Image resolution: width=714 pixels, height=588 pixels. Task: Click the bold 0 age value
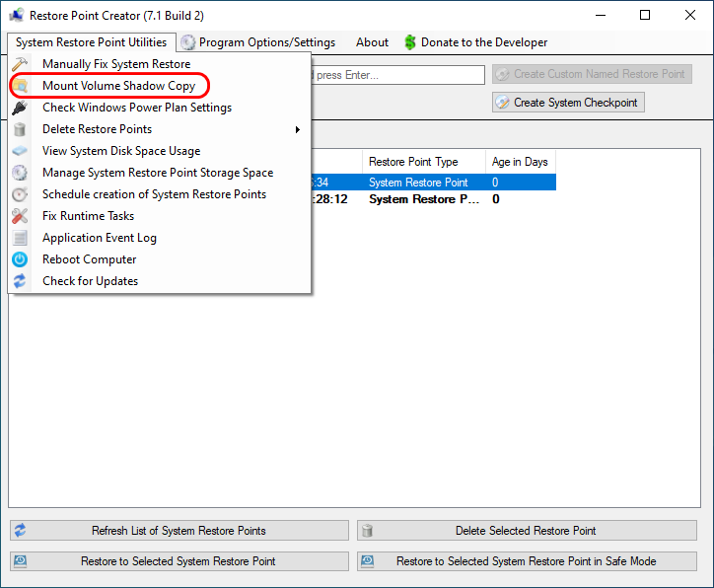[x=495, y=199]
